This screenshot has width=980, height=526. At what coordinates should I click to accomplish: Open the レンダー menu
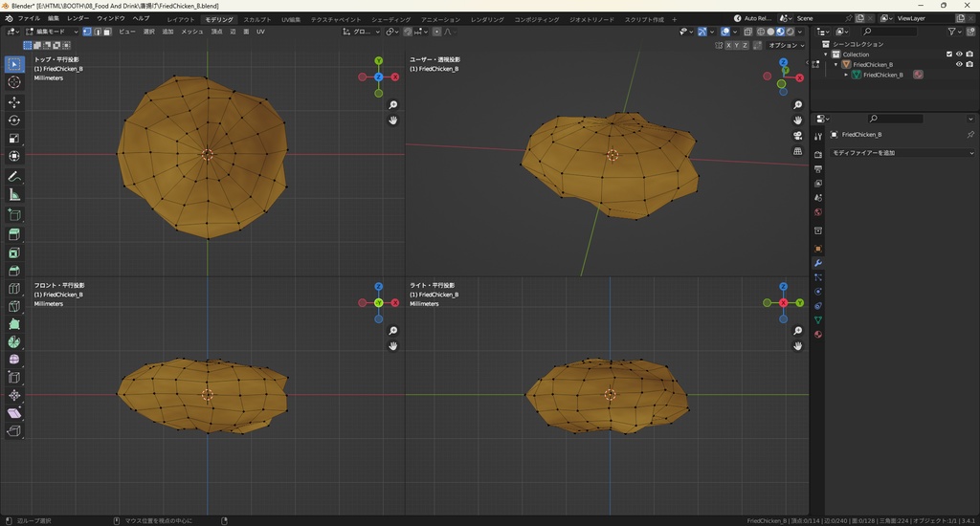[78, 18]
